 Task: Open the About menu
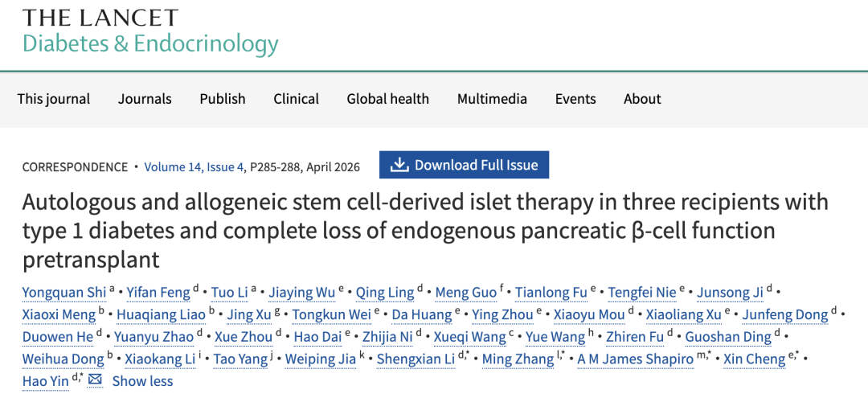pos(642,99)
